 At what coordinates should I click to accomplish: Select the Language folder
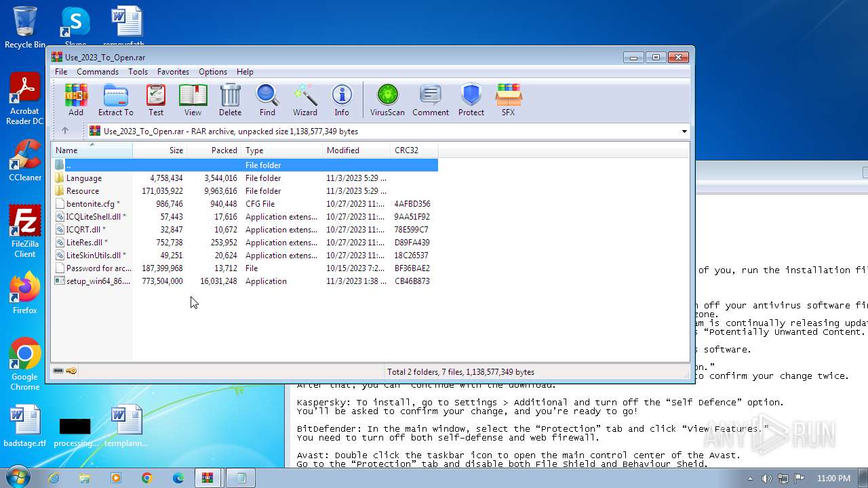pyautogui.click(x=245, y=178)
